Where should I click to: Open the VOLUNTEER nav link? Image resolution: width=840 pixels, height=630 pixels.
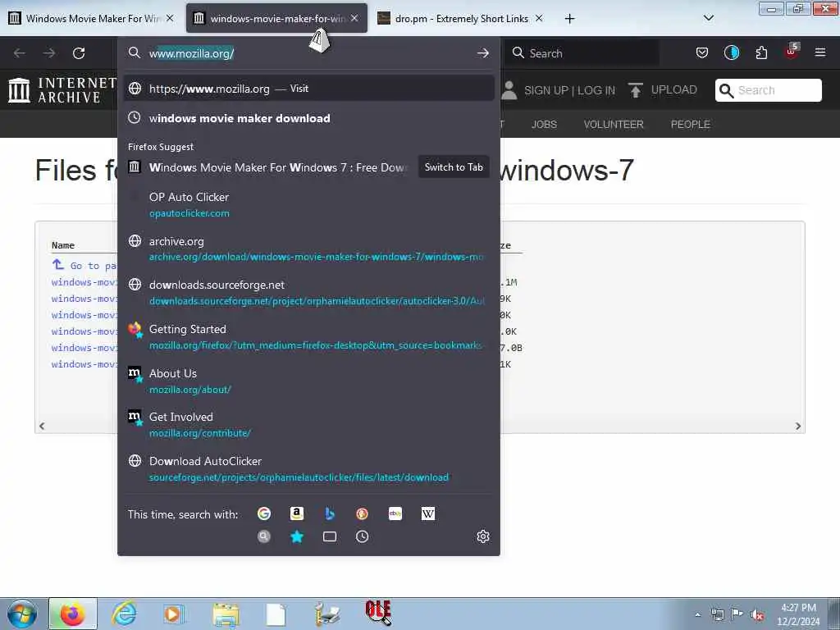coord(614,125)
